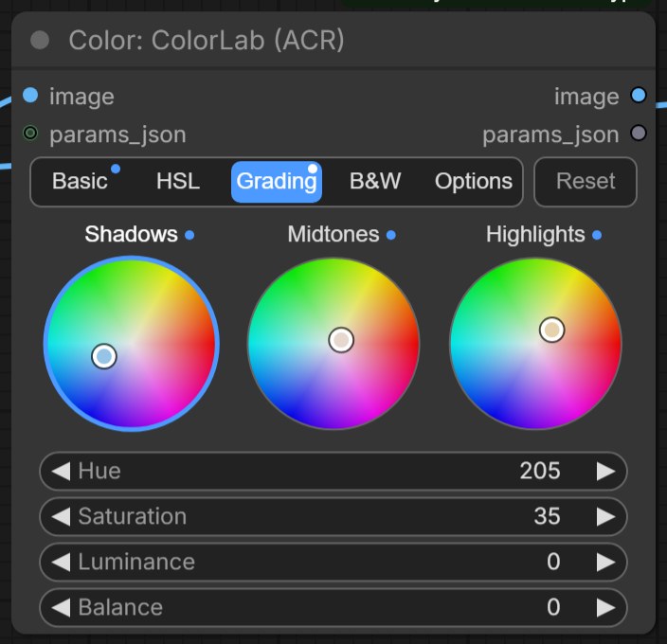Select the Highlights wheel label

click(x=535, y=234)
